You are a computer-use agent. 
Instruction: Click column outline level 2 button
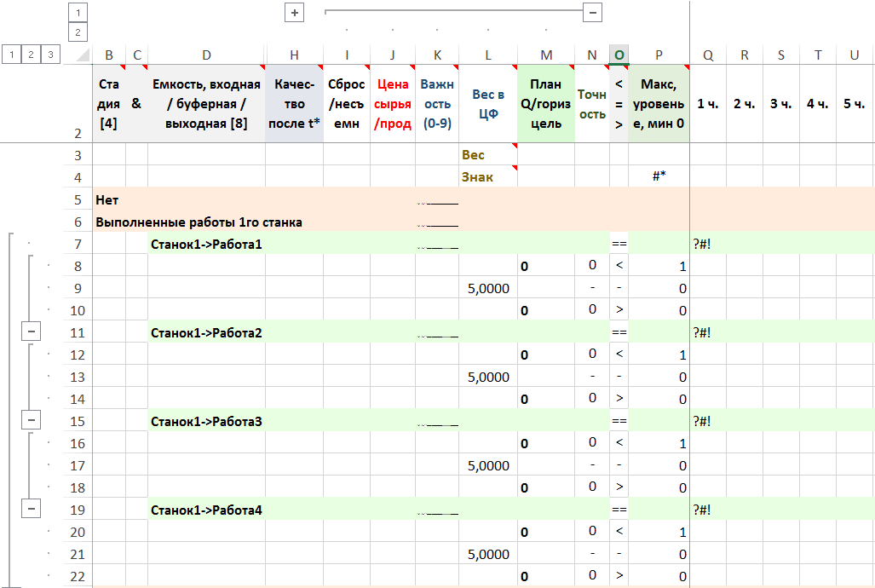point(78,32)
